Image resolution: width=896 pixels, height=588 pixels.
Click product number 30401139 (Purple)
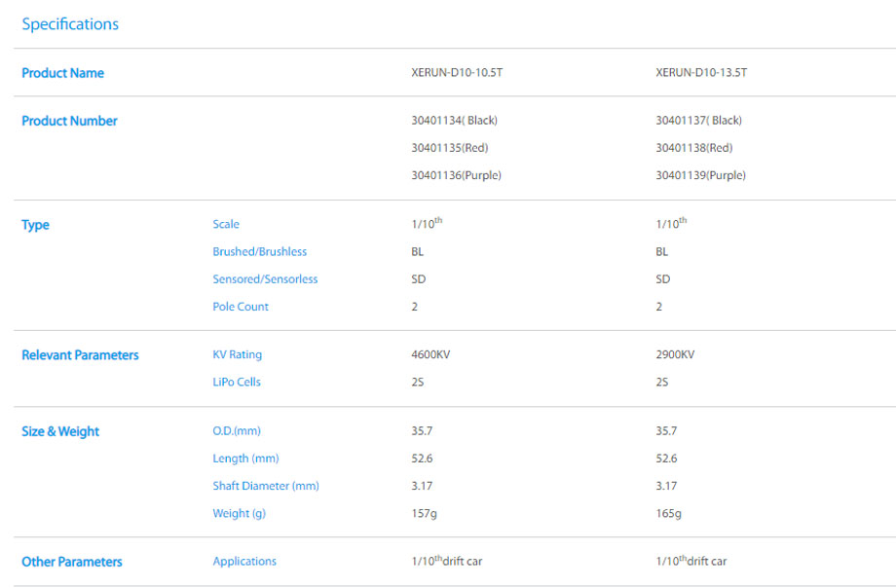700,175
